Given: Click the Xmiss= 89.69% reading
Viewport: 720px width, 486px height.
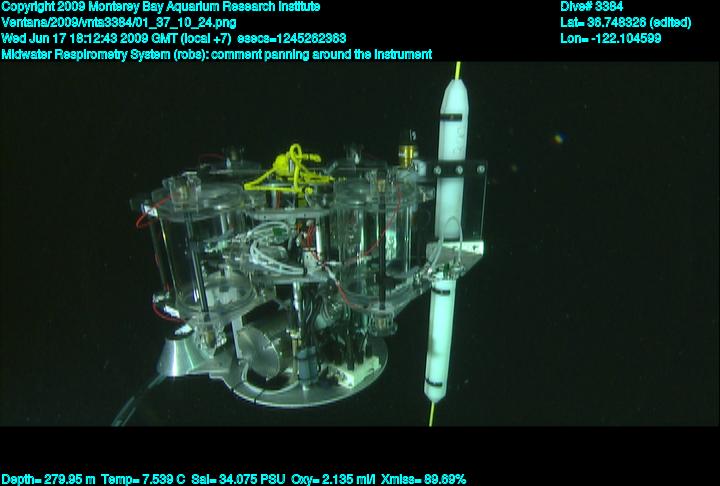Looking at the screenshot, I should [x=423, y=480].
